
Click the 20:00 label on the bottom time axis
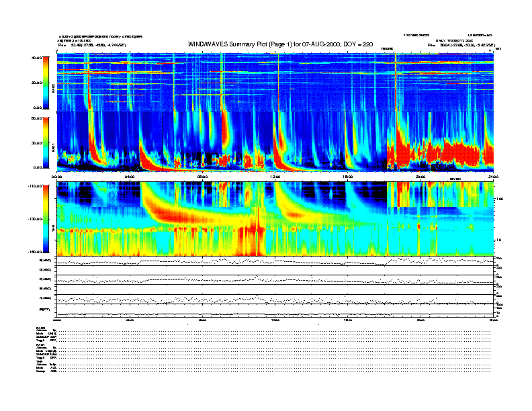420,320
